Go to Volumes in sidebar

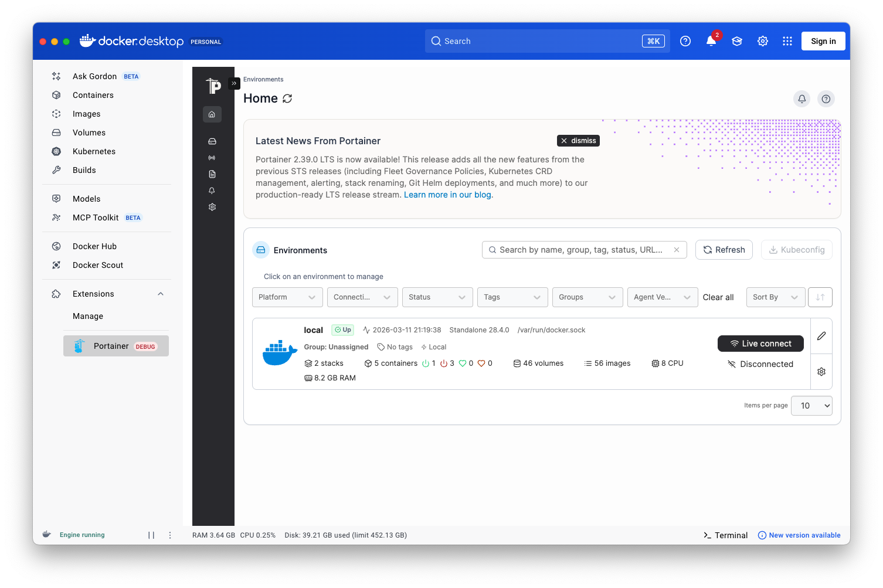point(107,132)
